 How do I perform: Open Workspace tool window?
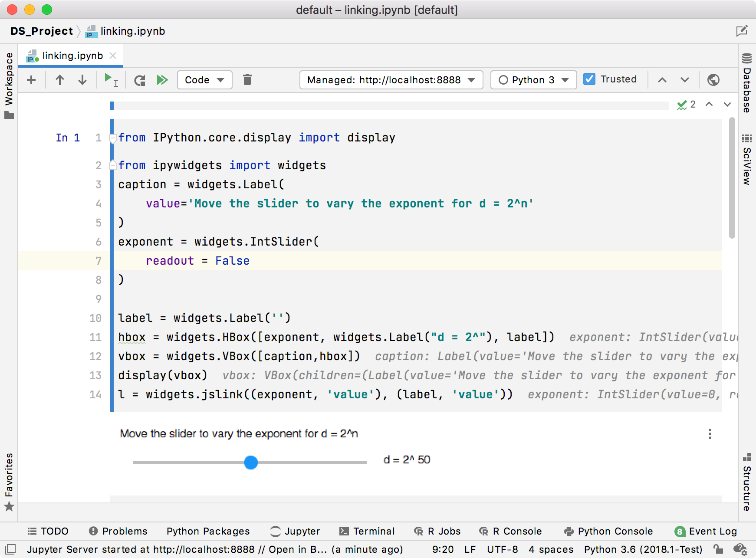click(x=9, y=85)
